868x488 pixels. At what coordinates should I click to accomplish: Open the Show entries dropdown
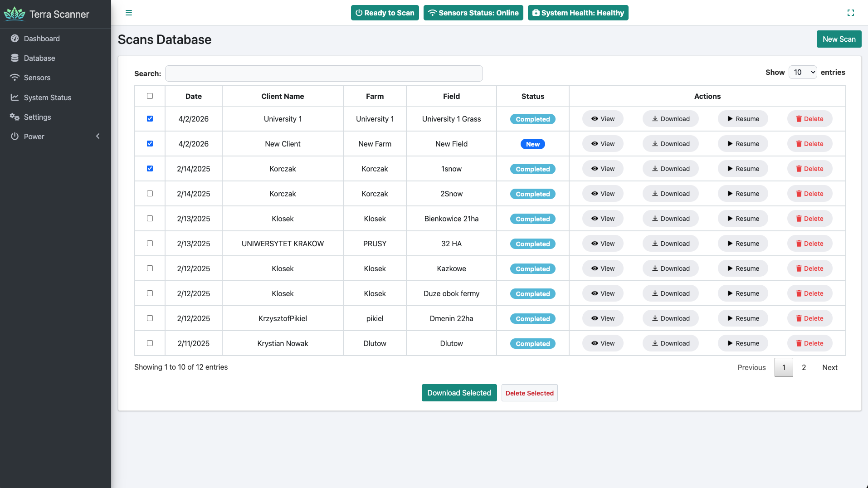(803, 72)
